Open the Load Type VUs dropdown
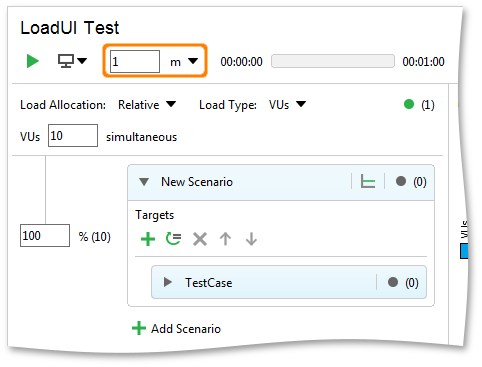The width and height of the screenshot is (482, 367). tap(287, 105)
